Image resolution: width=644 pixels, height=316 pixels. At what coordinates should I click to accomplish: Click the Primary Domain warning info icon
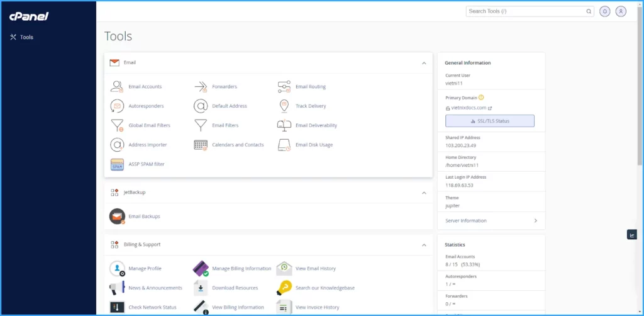[x=481, y=98]
